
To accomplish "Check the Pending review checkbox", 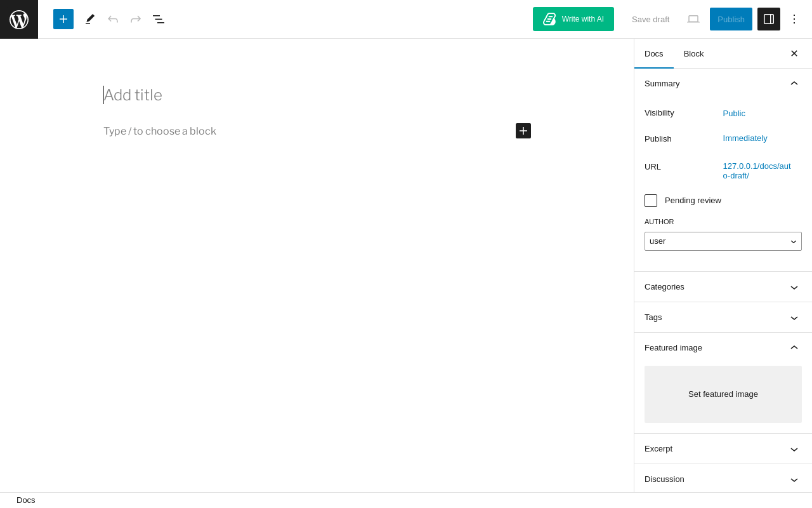I will (651, 201).
